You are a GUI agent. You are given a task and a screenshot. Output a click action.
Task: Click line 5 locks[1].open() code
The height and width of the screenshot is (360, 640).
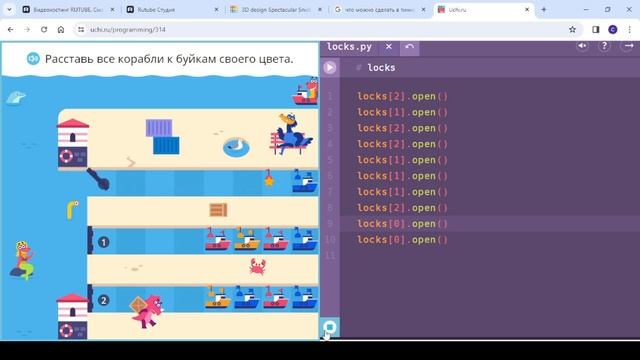(402, 160)
